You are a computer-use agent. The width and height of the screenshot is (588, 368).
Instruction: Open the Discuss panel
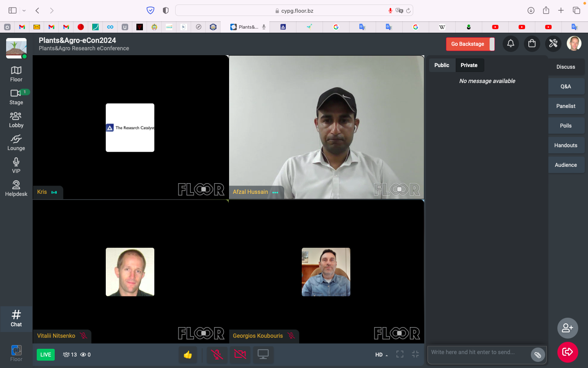pos(566,67)
